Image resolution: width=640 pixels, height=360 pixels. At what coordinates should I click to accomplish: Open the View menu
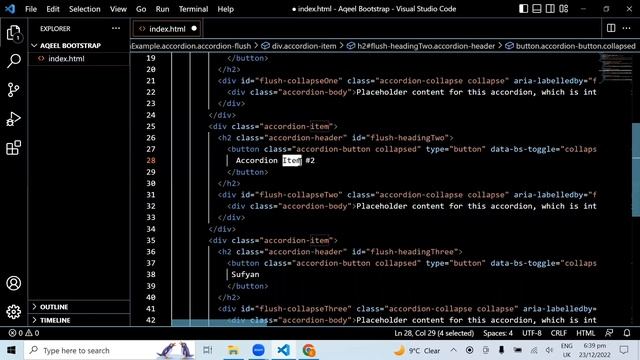pyautogui.click(x=118, y=9)
